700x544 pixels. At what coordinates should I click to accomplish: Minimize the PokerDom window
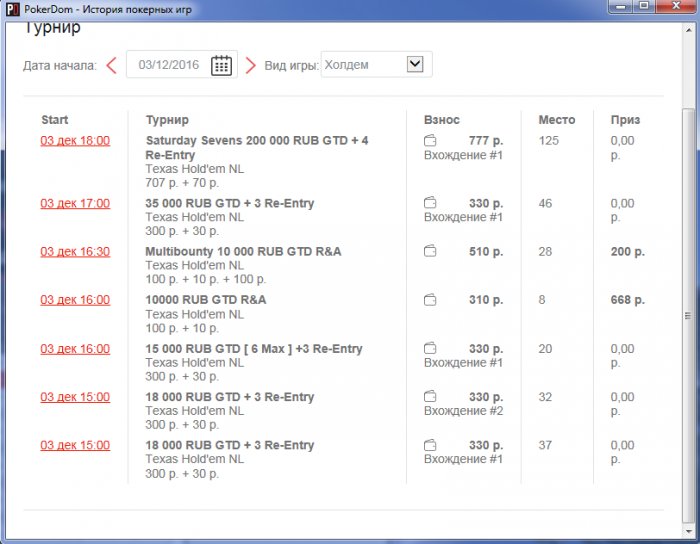click(x=621, y=7)
